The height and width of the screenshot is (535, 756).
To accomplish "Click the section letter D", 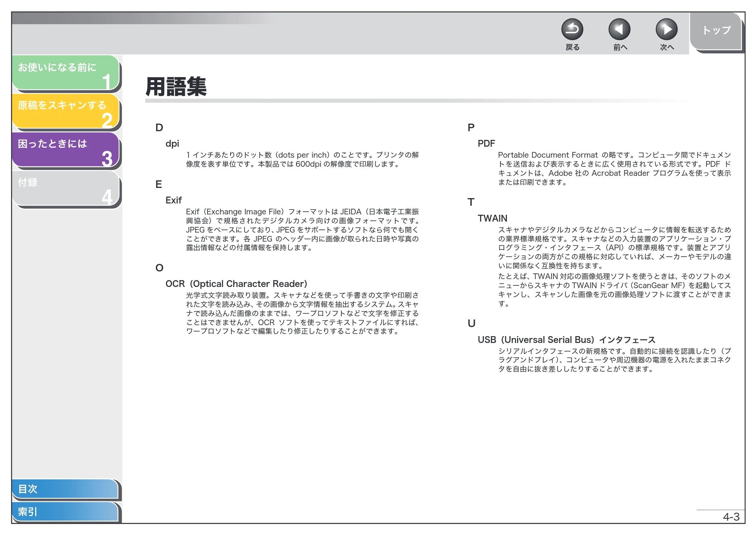I will coord(159,128).
